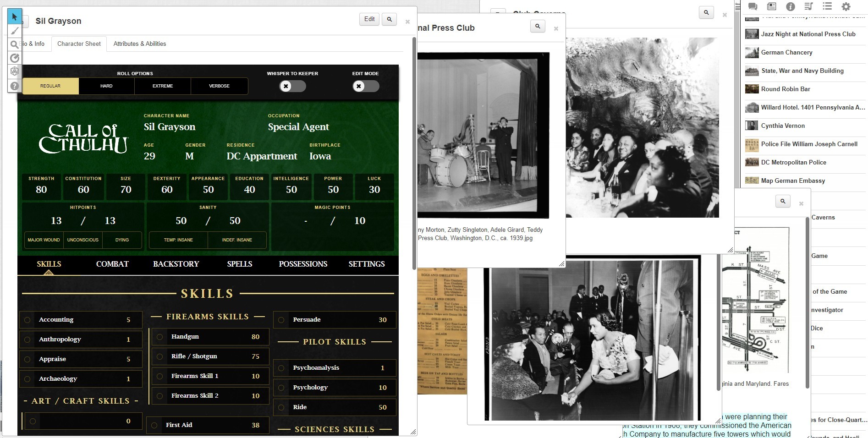Click magnifier button above the street map handout
This screenshot has height=438, width=868.
783,201
